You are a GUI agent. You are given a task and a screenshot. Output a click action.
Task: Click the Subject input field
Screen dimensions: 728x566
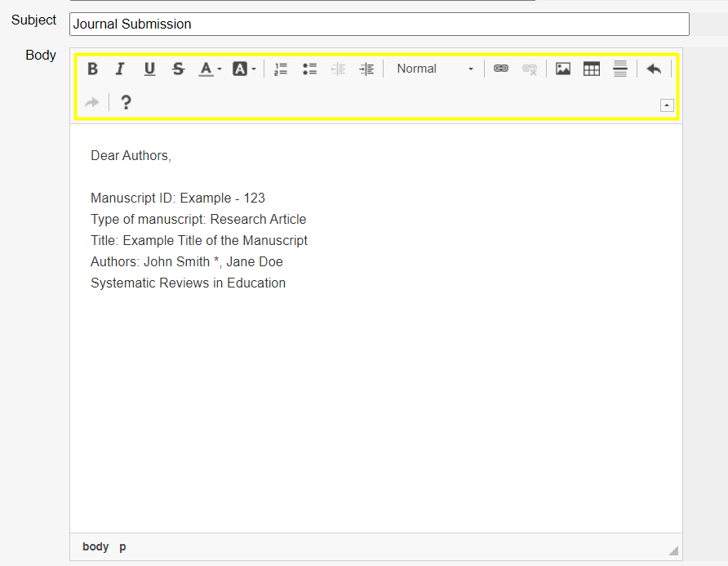point(379,24)
